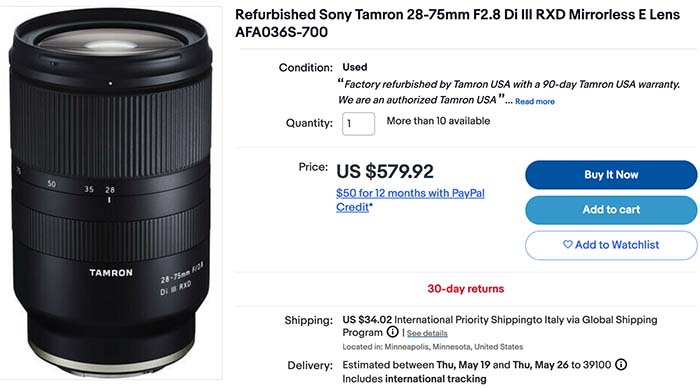
Task: Click the More than 10 available text
Action: (x=438, y=121)
